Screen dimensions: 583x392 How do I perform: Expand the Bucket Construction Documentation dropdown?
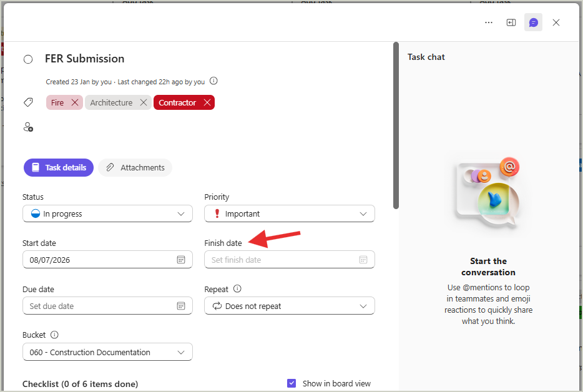tap(107, 352)
